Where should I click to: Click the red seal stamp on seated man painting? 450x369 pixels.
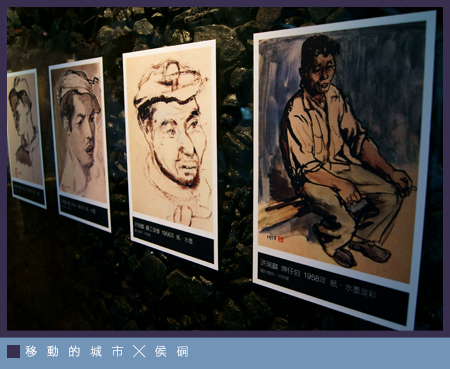[x=280, y=239]
